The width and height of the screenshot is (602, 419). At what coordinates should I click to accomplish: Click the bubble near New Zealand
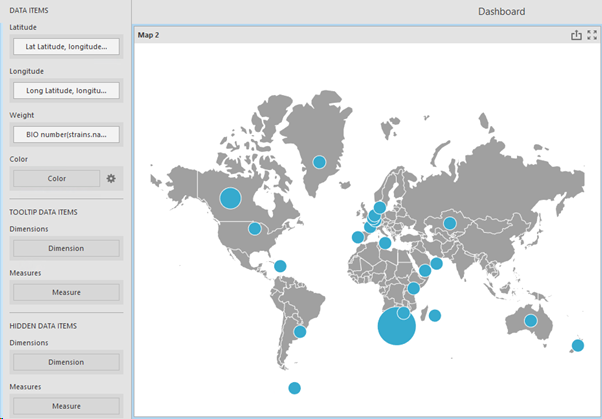tap(578, 346)
